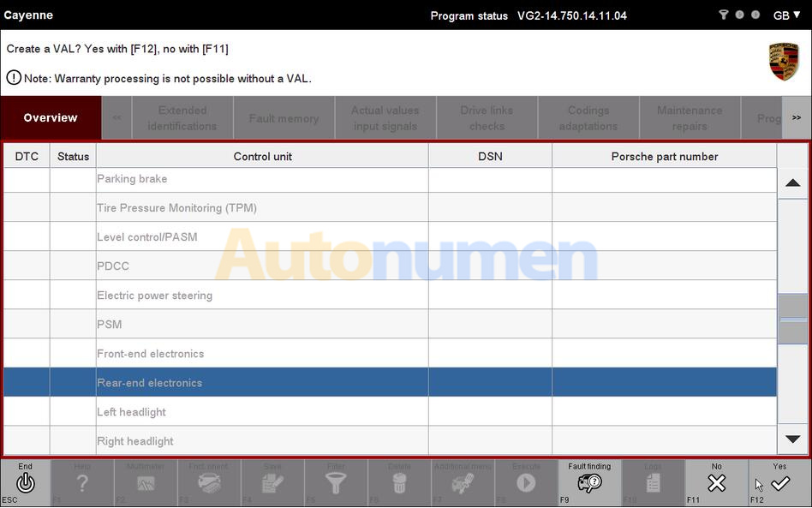
Task: Open the Codings adaptations tab
Action: (588, 118)
